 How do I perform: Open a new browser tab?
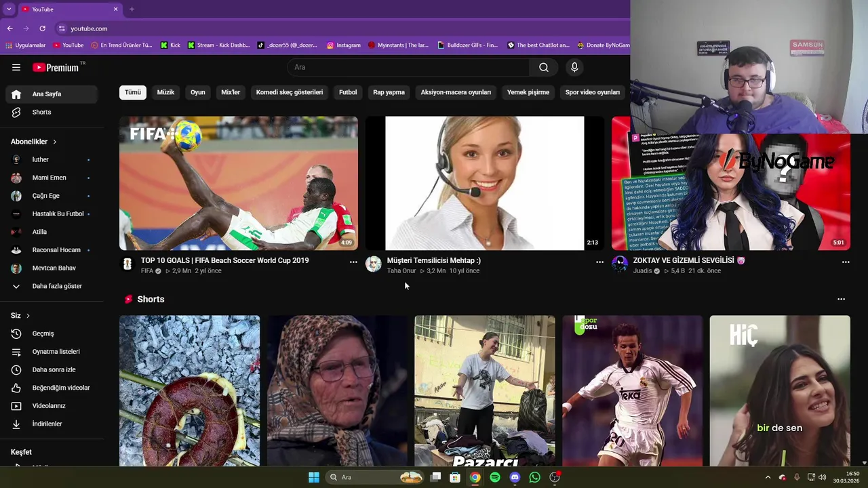[132, 9]
